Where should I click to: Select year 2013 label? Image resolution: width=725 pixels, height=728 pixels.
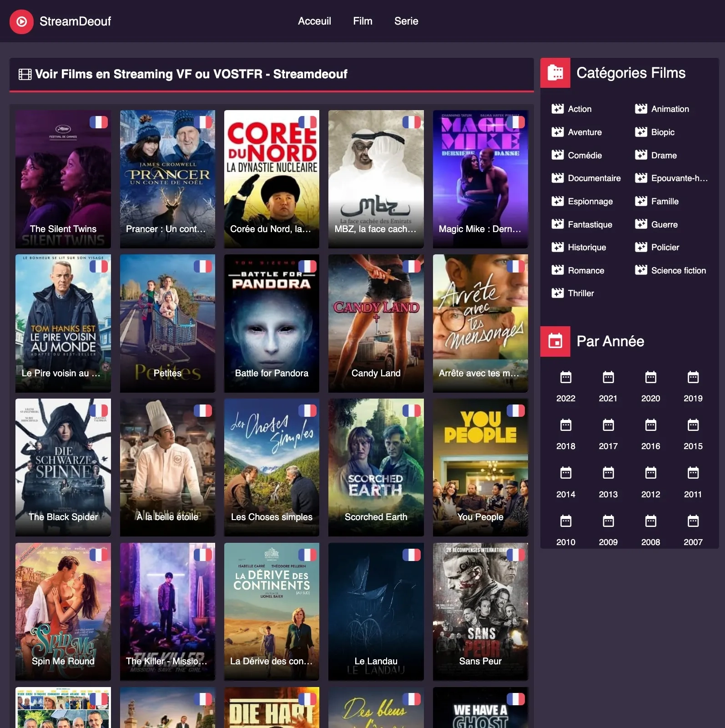tap(608, 495)
